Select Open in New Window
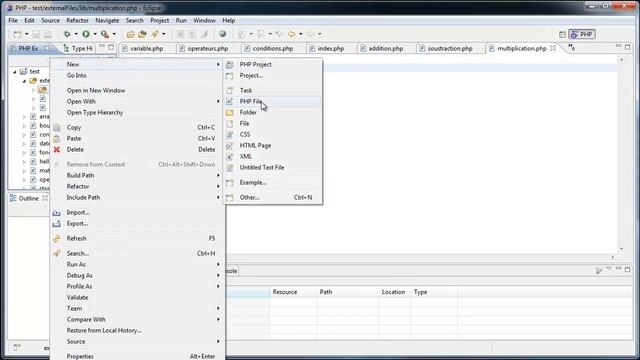Screen dimensions: 640x360 click(137, 90)
